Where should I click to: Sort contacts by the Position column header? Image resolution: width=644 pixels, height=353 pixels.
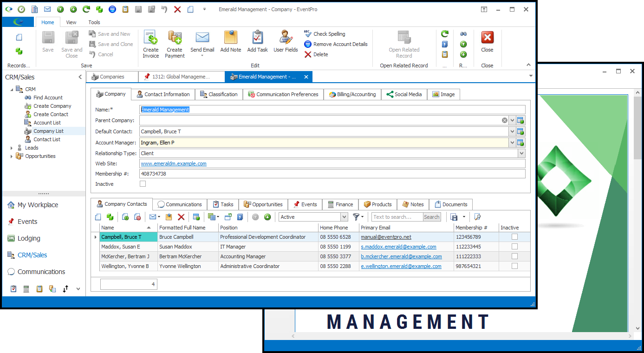268,228
